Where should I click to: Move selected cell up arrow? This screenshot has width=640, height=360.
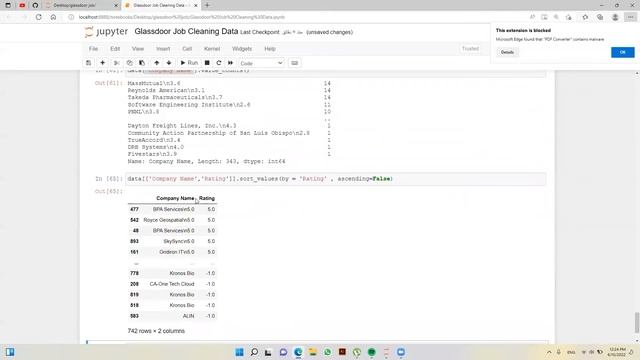click(156, 63)
